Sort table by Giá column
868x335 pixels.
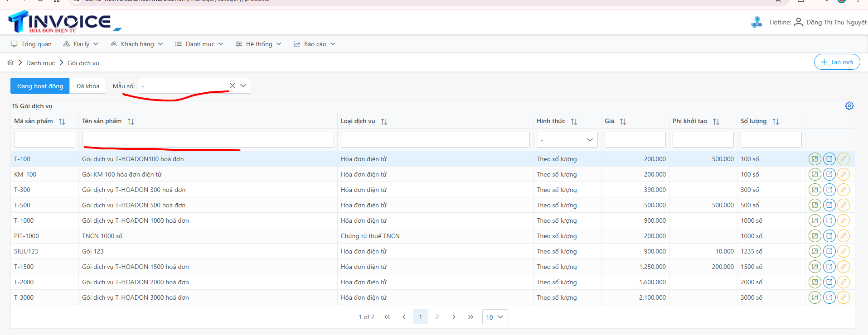tap(623, 121)
